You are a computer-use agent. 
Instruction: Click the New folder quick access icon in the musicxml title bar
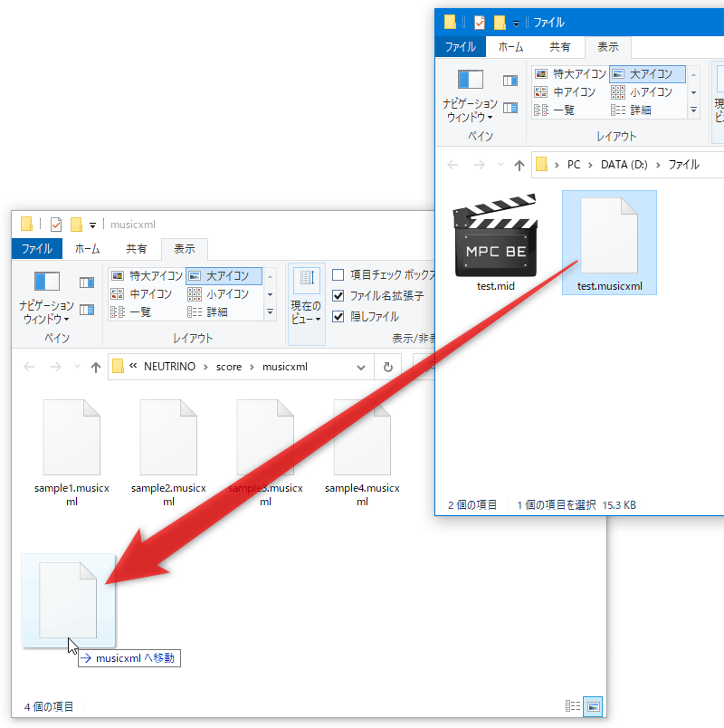pyautogui.click(x=76, y=225)
